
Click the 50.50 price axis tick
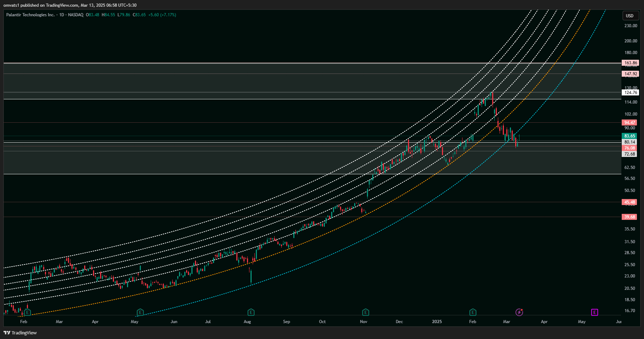coord(629,191)
